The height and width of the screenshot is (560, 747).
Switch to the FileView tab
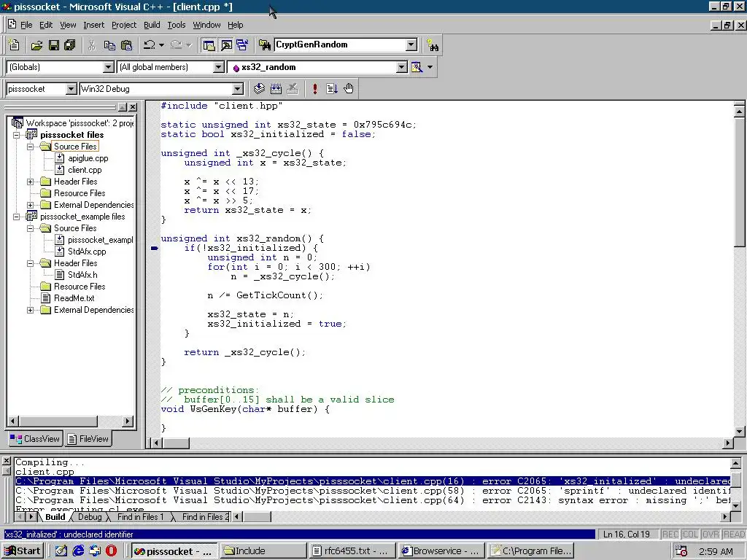click(88, 438)
